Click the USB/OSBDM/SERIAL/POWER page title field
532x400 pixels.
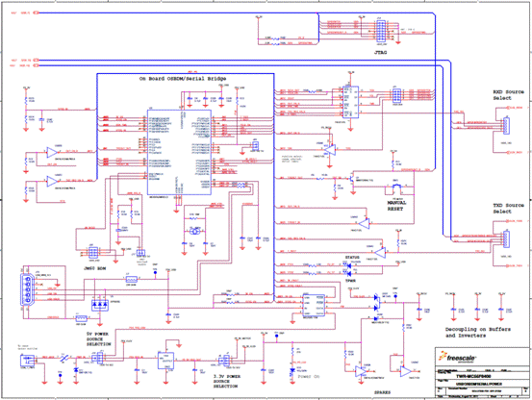pyautogui.click(x=478, y=384)
